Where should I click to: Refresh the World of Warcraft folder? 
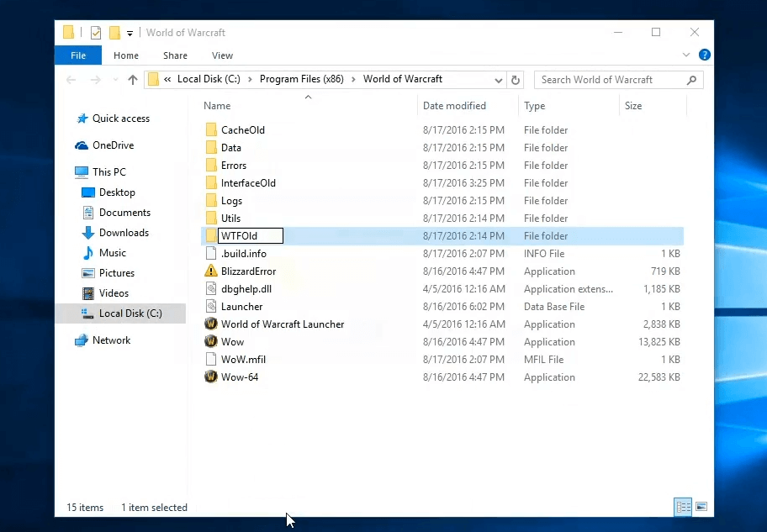(515, 80)
